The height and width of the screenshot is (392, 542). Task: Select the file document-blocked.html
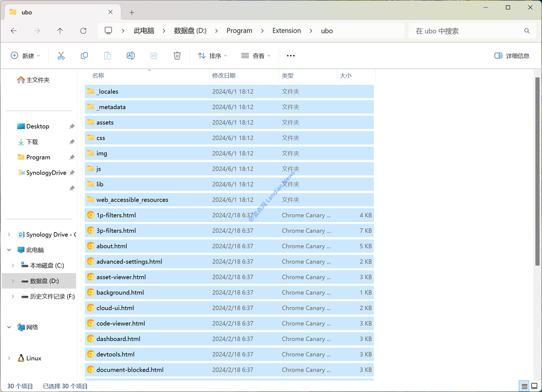pos(229,370)
